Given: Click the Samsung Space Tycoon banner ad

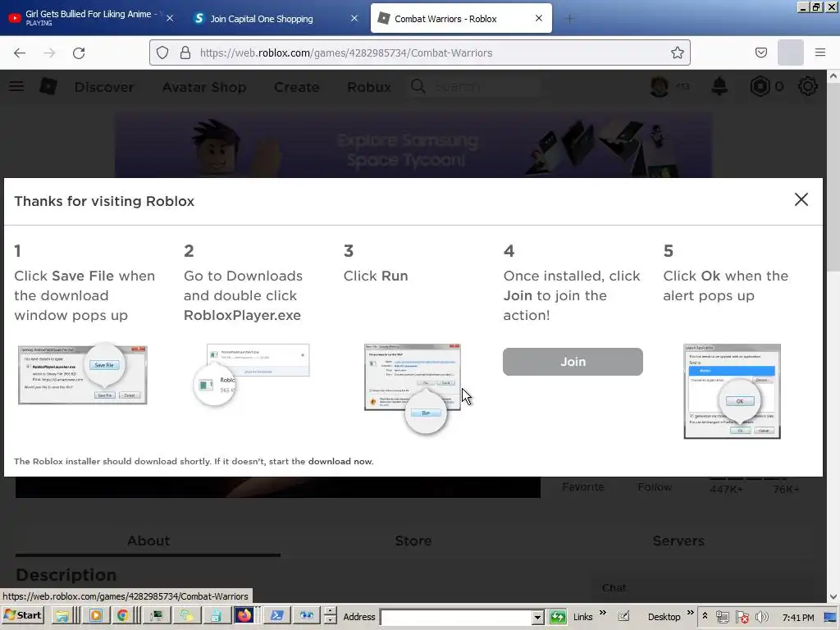Looking at the screenshot, I should click(413, 144).
